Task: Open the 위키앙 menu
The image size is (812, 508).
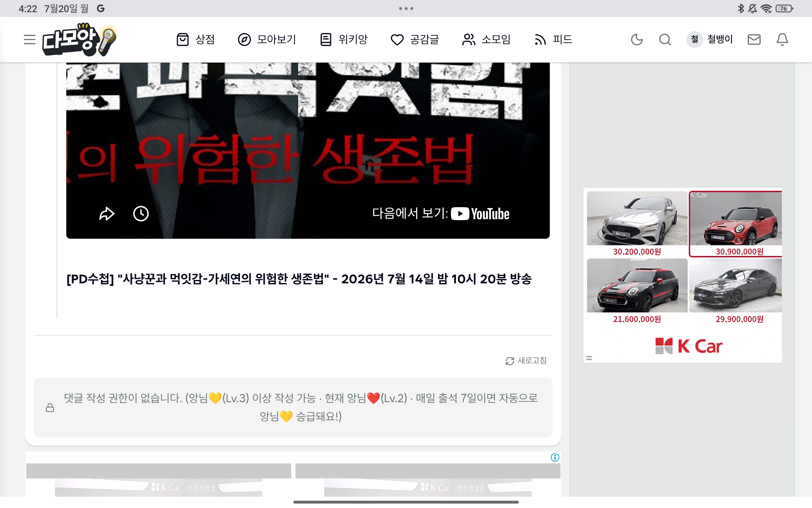Action: click(344, 40)
